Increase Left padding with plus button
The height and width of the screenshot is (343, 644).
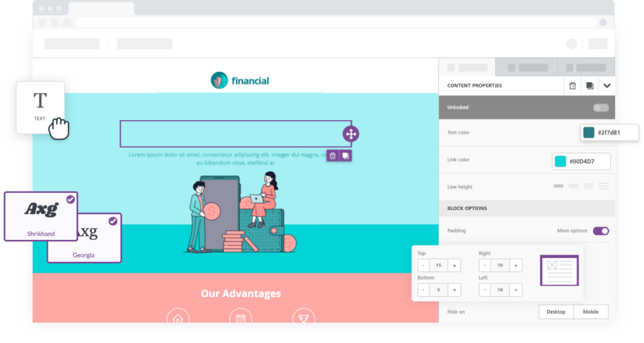(516, 290)
